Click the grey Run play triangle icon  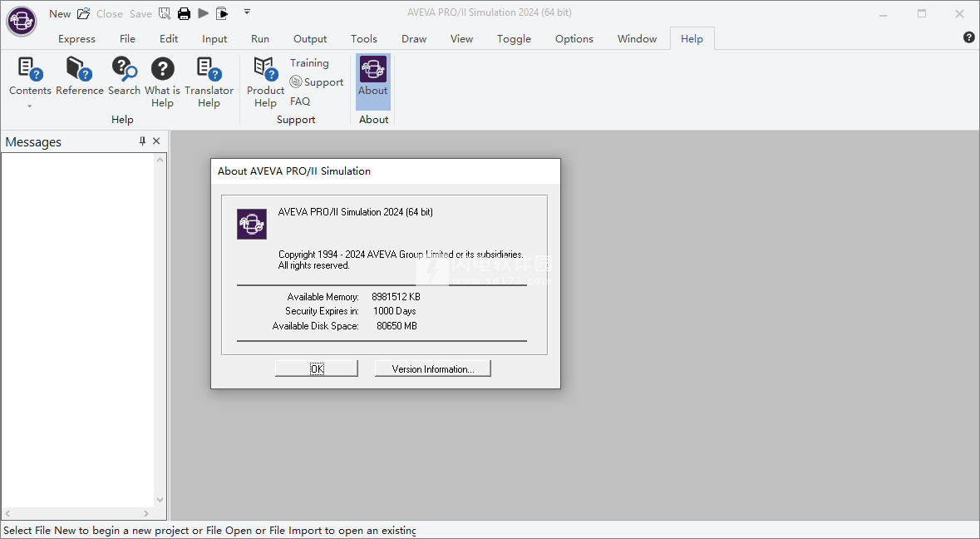(203, 13)
